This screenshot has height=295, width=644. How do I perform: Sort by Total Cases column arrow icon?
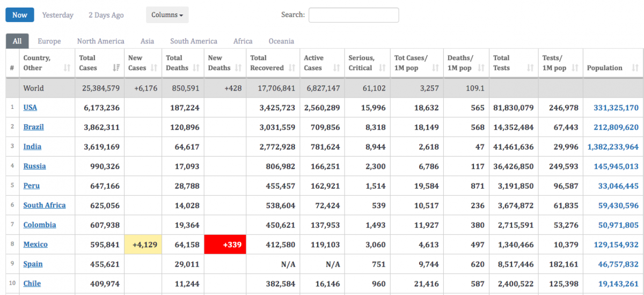click(x=116, y=68)
